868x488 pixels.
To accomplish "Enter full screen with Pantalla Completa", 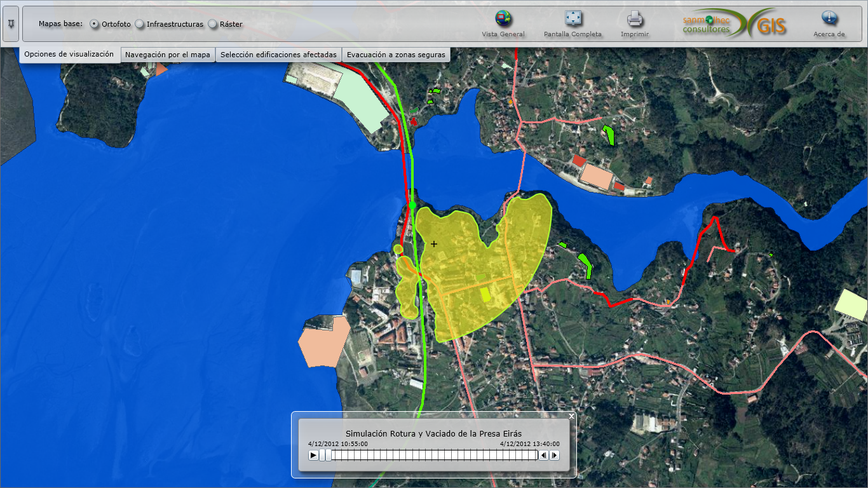I will pyautogui.click(x=573, y=18).
